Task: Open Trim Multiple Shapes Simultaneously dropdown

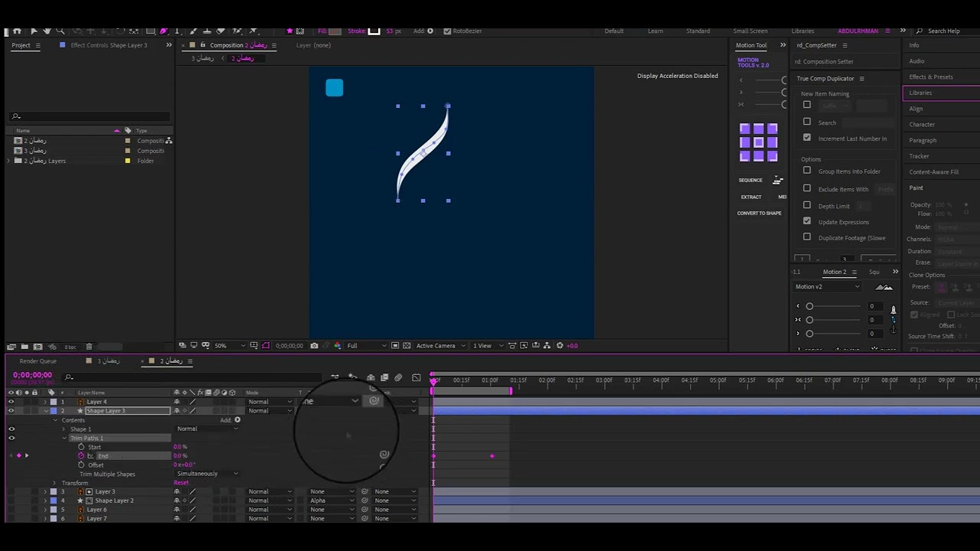Action: coord(207,474)
